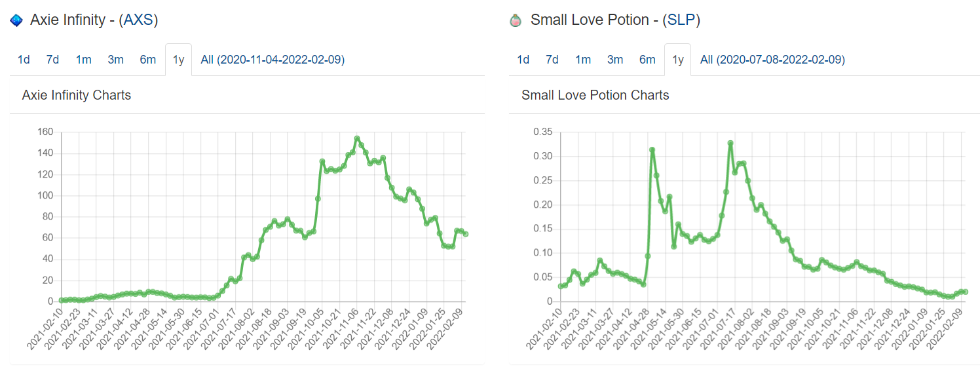
Task: Show All (2020-07-08-2022-02-09) SLP history
Action: click(x=772, y=60)
